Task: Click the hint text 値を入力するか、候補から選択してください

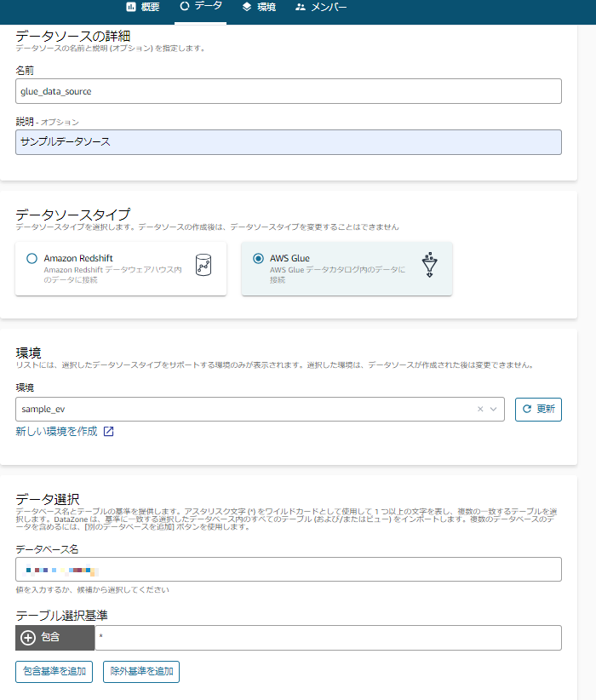Action: coord(93,590)
